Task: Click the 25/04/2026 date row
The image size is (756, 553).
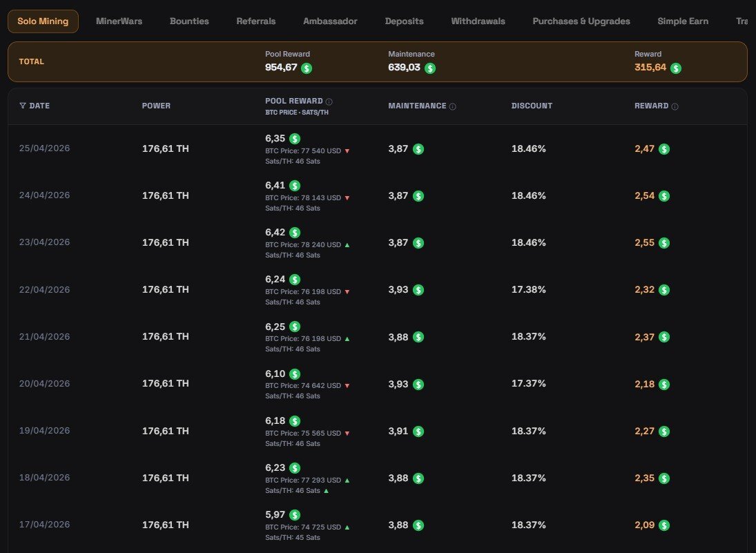Action: coord(44,148)
